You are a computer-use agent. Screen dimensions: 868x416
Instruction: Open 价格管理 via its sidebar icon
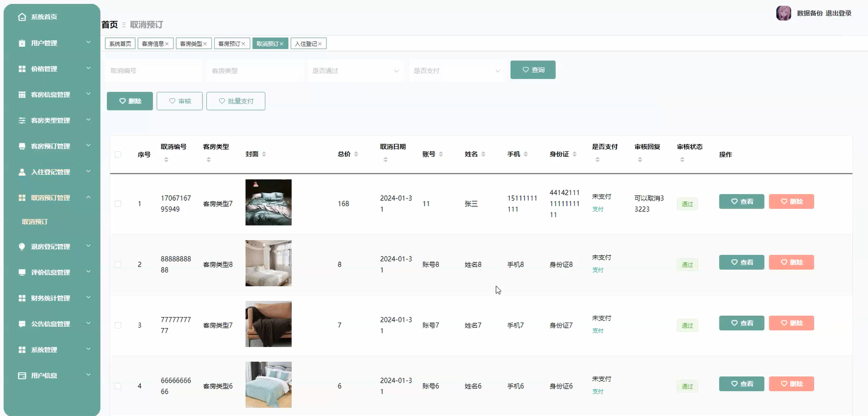click(x=22, y=68)
